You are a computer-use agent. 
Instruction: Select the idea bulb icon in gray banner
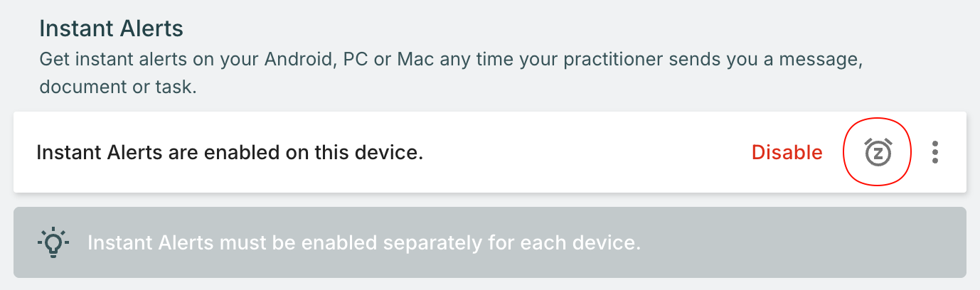[x=53, y=242]
